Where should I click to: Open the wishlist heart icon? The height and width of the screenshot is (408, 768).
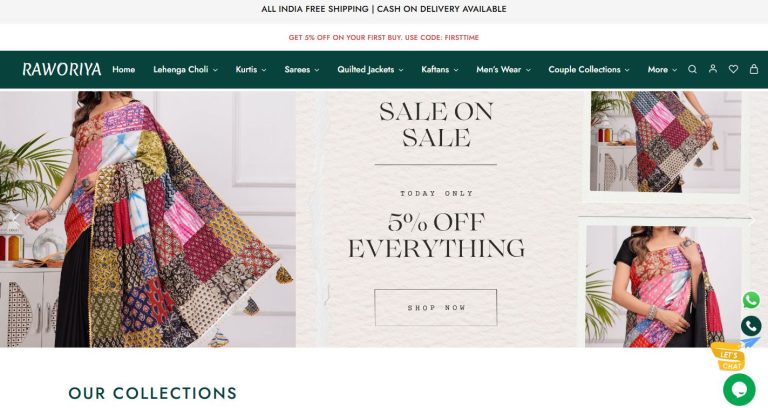tap(733, 70)
